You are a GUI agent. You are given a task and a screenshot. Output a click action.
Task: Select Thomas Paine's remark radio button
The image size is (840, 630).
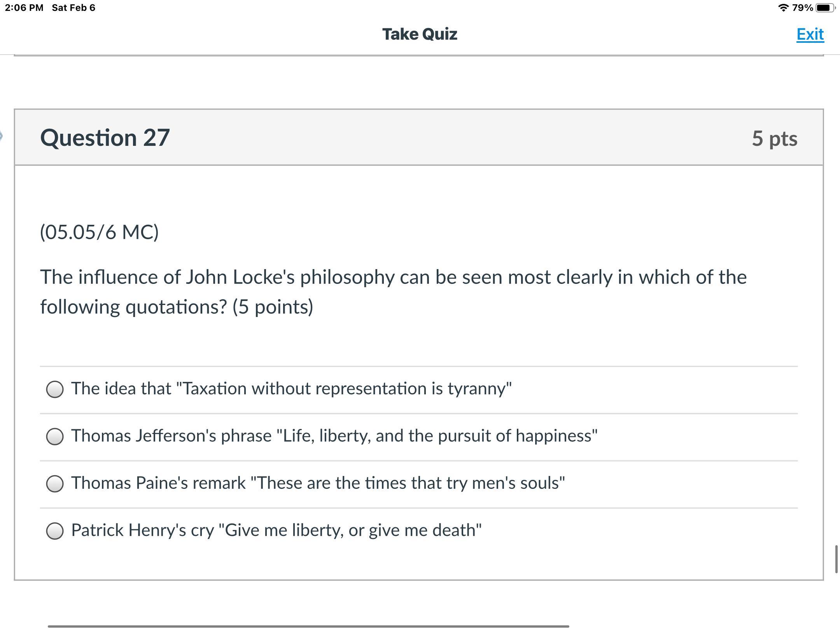click(55, 483)
